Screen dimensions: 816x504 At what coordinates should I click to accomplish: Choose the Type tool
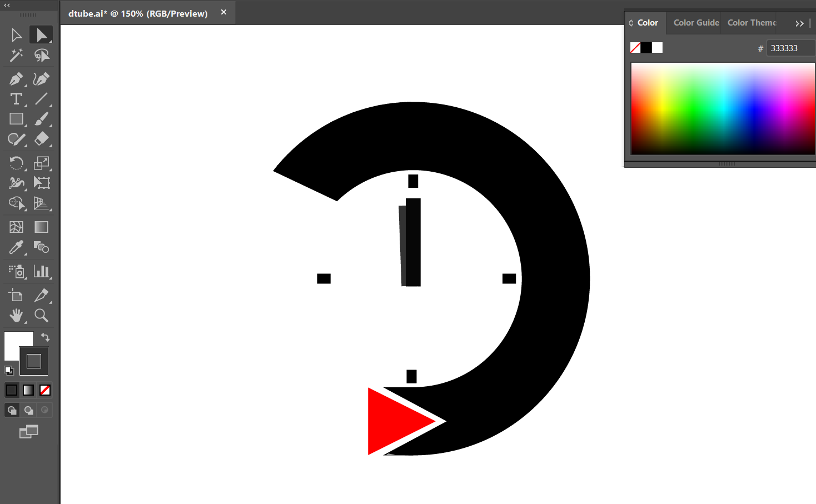pos(16,99)
